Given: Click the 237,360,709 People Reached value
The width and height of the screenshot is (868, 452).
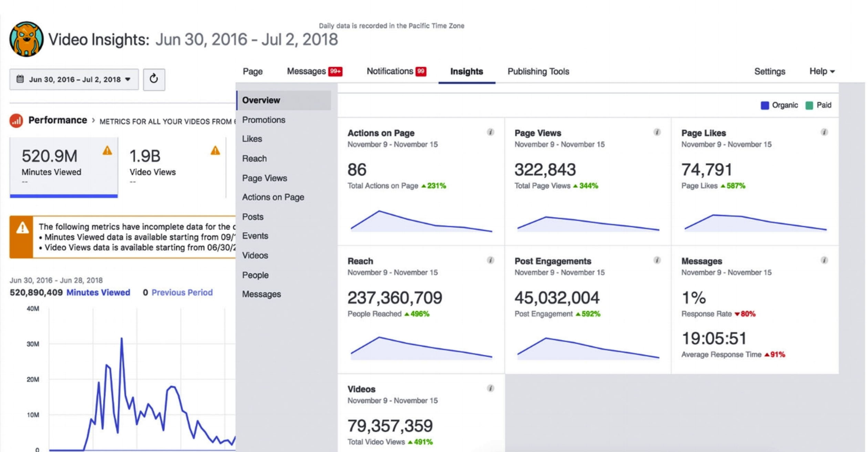Looking at the screenshot, I should click(x=395, y=298).
